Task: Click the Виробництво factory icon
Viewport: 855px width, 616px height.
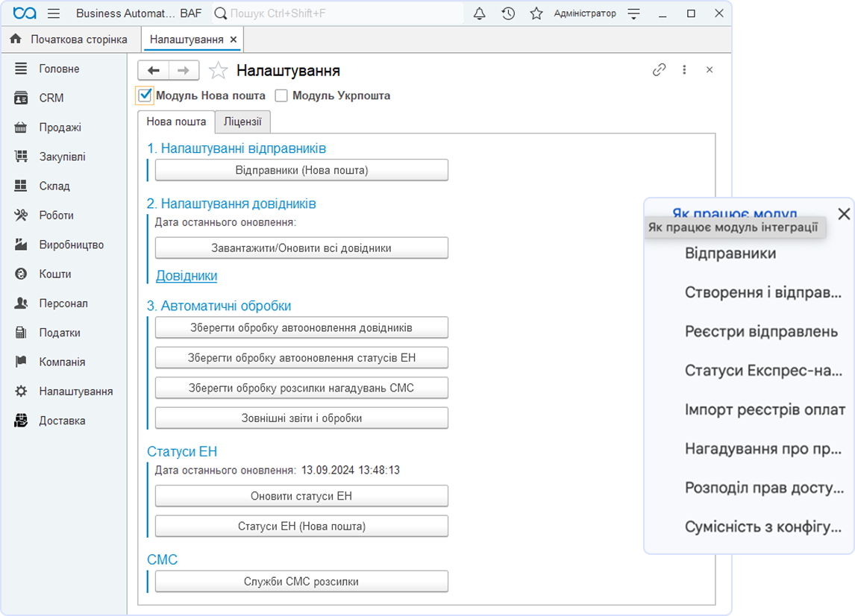Action: tap(21, 245)
